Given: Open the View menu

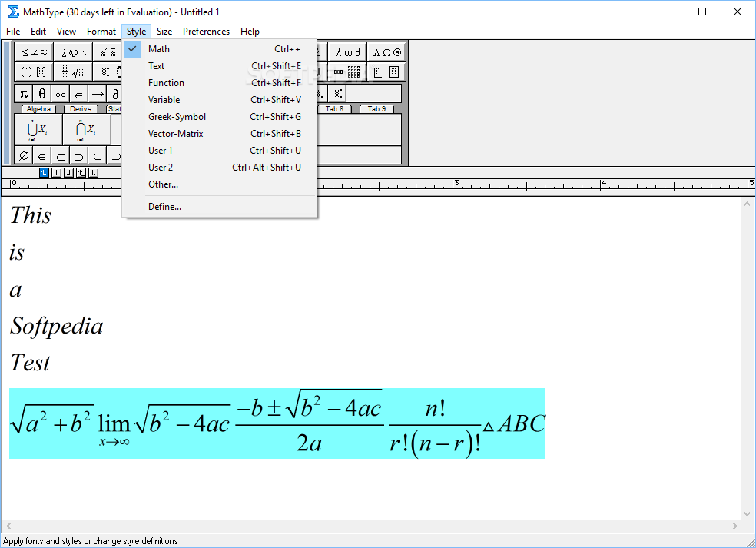Looking at the screenshot, I should (66, 32).
